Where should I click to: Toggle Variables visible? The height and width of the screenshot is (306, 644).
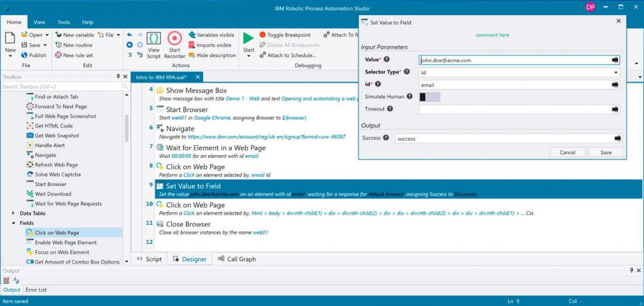pos(211,35)
